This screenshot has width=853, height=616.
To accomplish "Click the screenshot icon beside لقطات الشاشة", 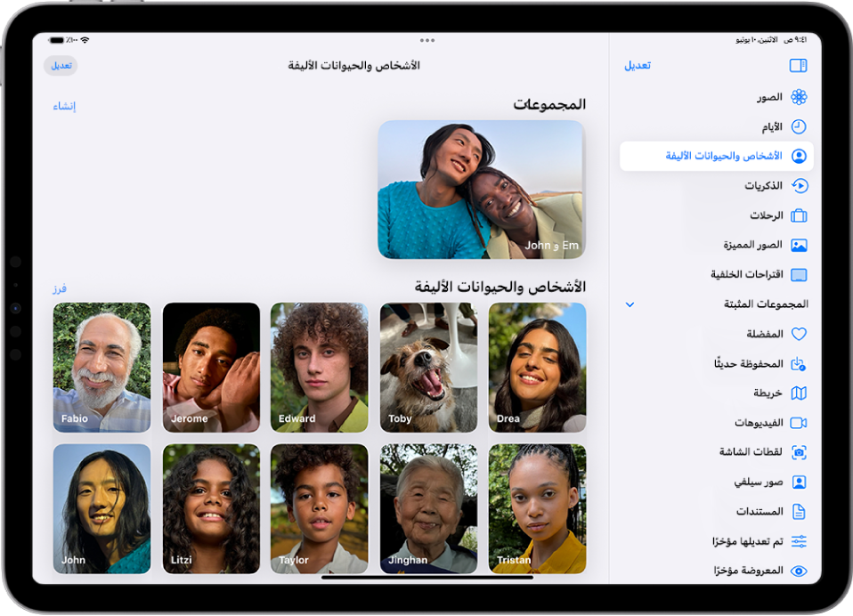I will tap(799, 452).
